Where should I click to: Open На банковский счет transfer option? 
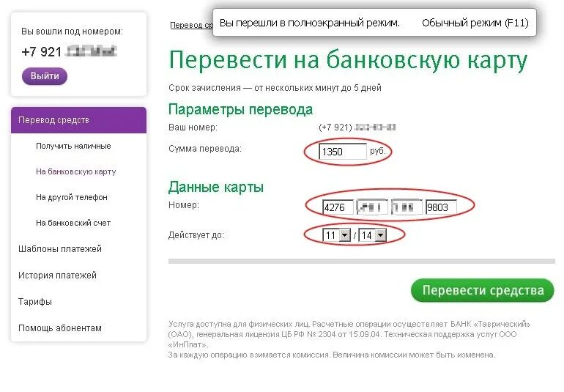73,223
